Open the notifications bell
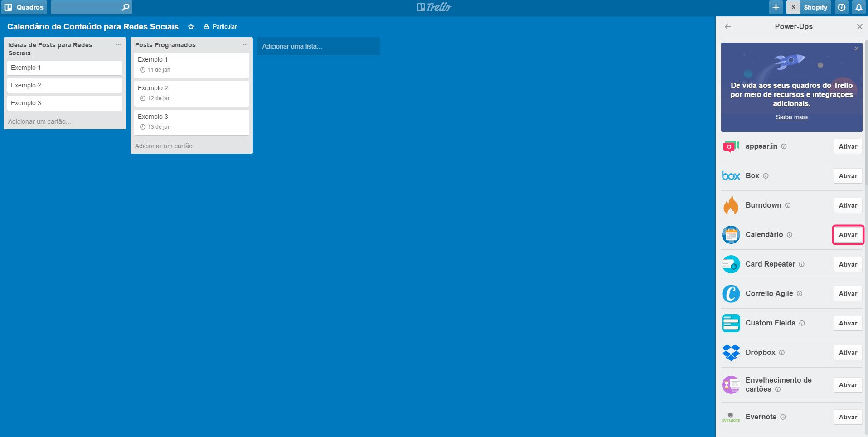The height and width of the screenshot is (437, 868). coord(858,7)
